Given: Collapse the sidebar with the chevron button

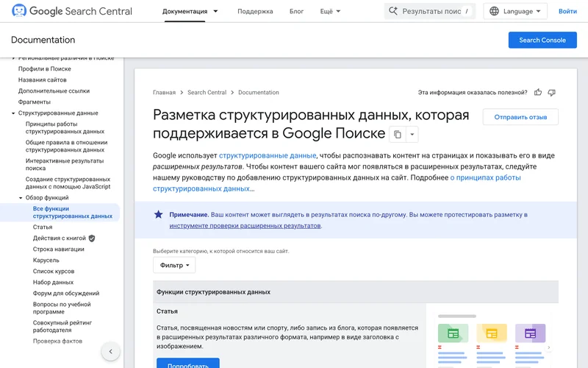Looking at the screenshot, I should coord(111,352).
